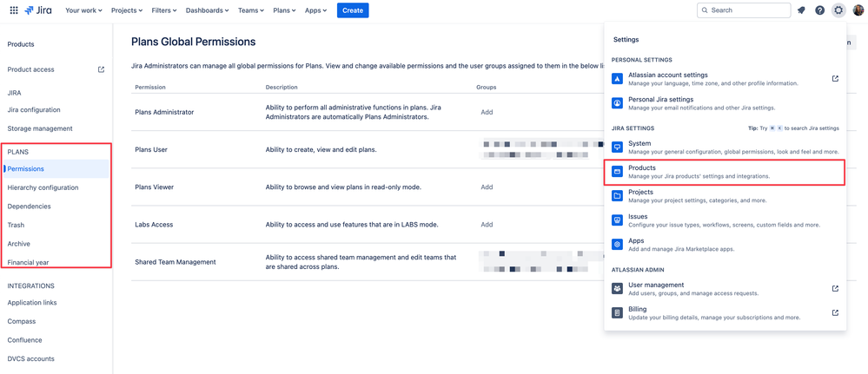Open User management menu item

726,289
